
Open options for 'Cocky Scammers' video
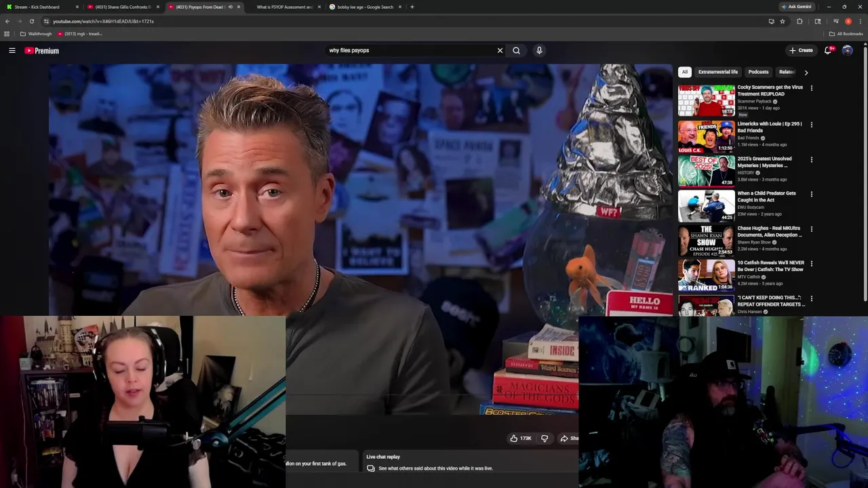811,88
